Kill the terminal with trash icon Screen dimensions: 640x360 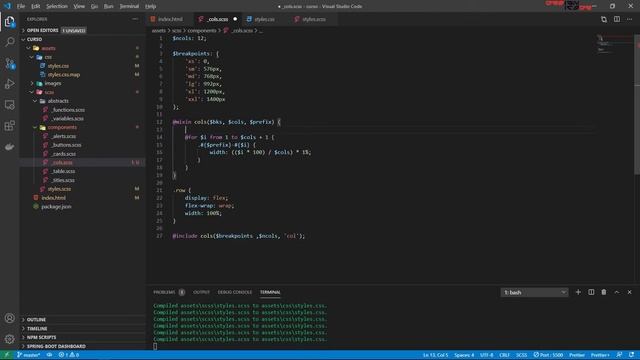pos(604,292)
